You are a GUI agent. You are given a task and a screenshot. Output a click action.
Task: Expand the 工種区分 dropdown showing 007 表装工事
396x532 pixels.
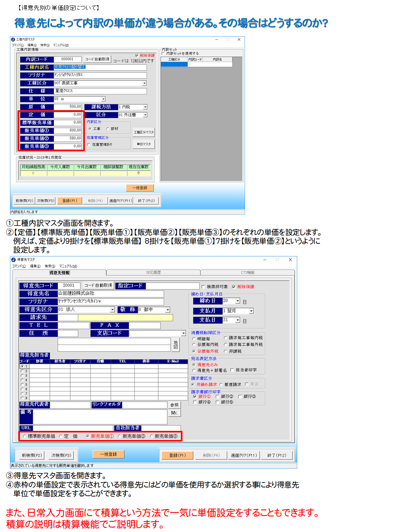144,83
